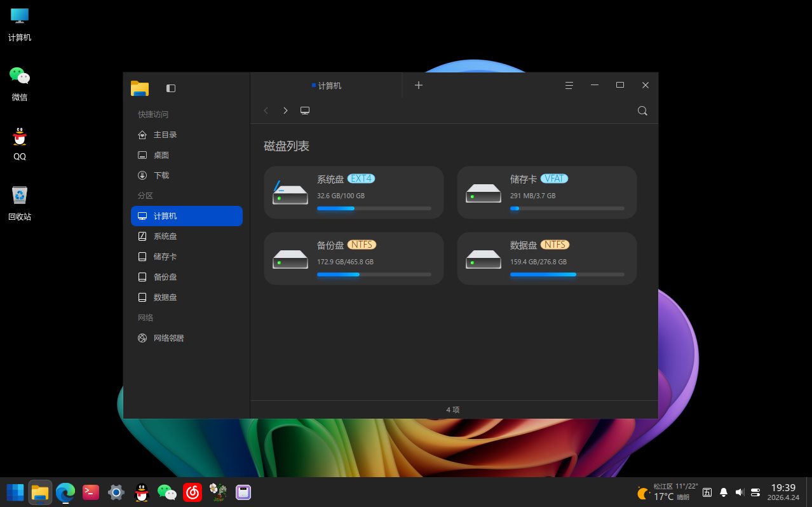Click the 备份盘 drive icon in disk list

tap(290, 259)
